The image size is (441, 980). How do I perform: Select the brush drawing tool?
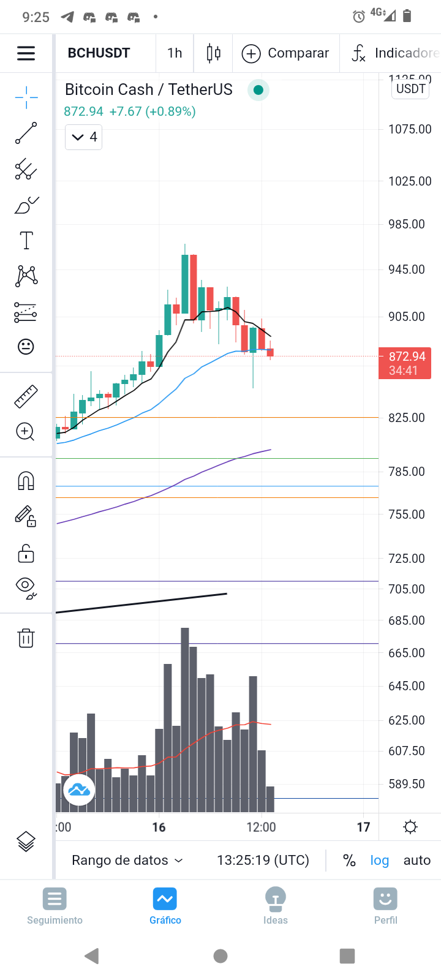pos(26,205)
